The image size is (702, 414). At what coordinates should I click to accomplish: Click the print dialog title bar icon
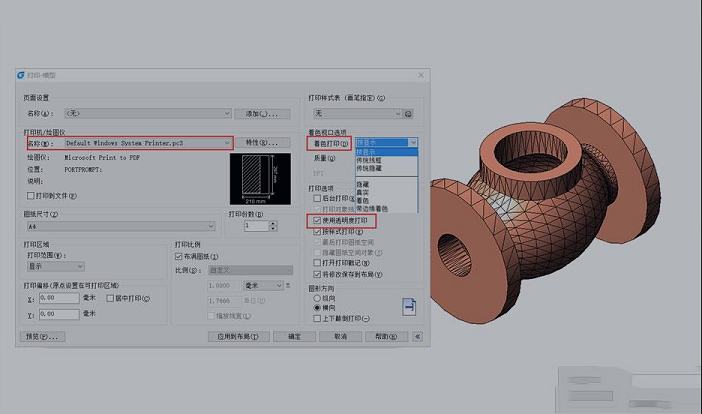tap(21, 76)
